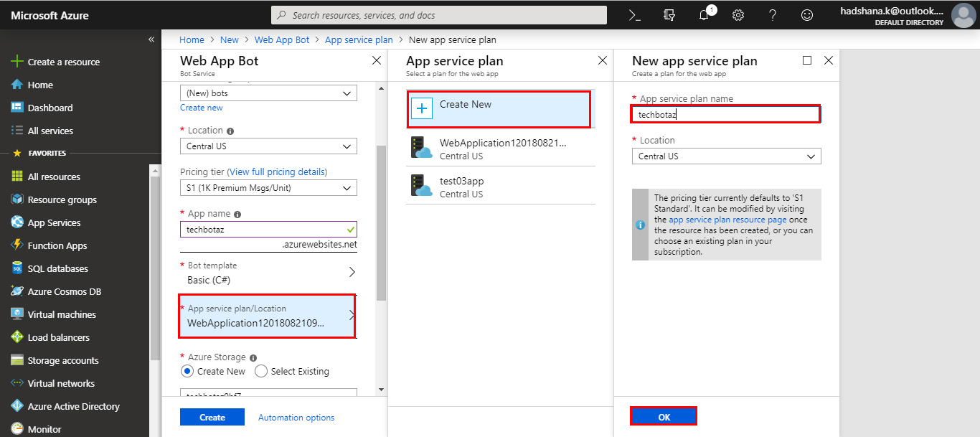The width and height of the screenshot is (980, 437).
Task: Collapse the left sidebar with double chevron
Action: (151, 39)
